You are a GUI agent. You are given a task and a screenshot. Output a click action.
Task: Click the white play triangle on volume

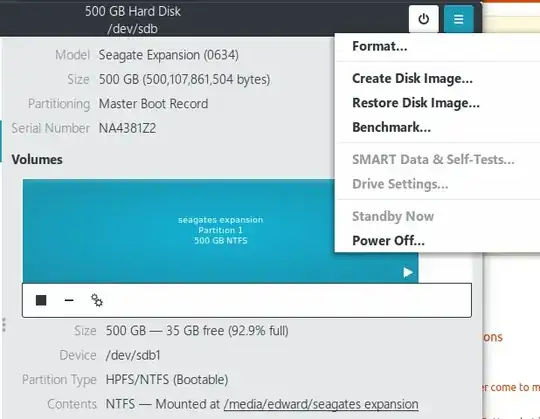coord(408,272)
